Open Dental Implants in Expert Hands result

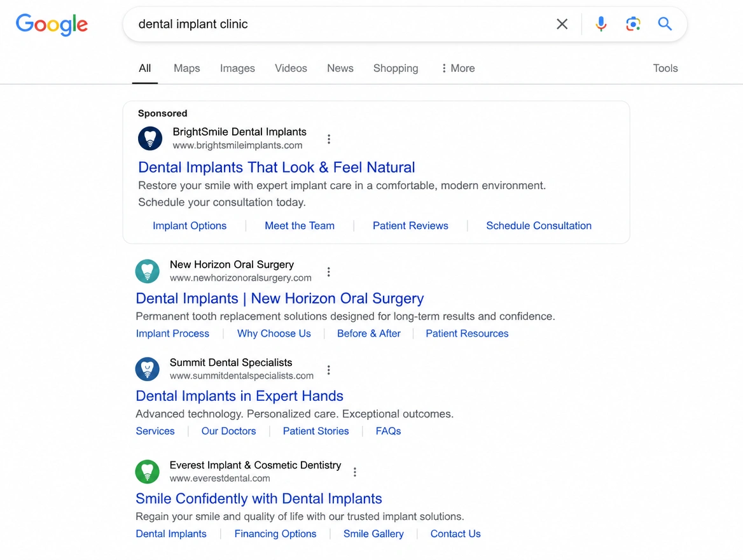pyautogui.click(x=239, y=396)
